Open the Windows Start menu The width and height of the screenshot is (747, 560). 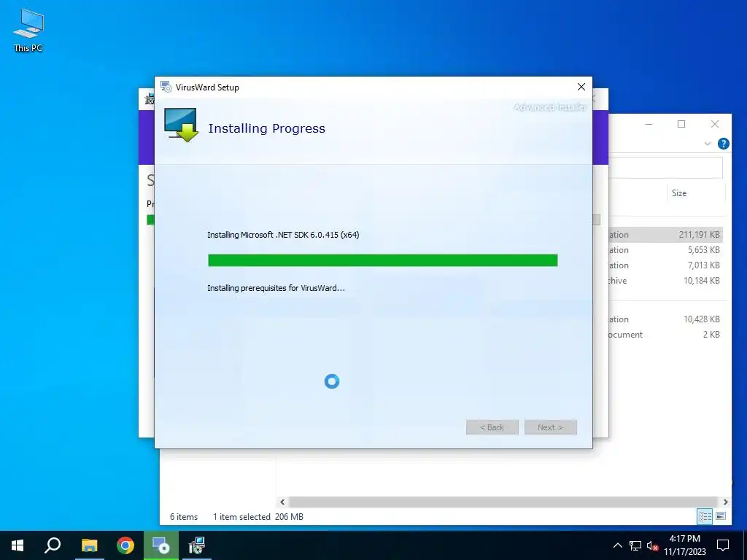[18, 545]
